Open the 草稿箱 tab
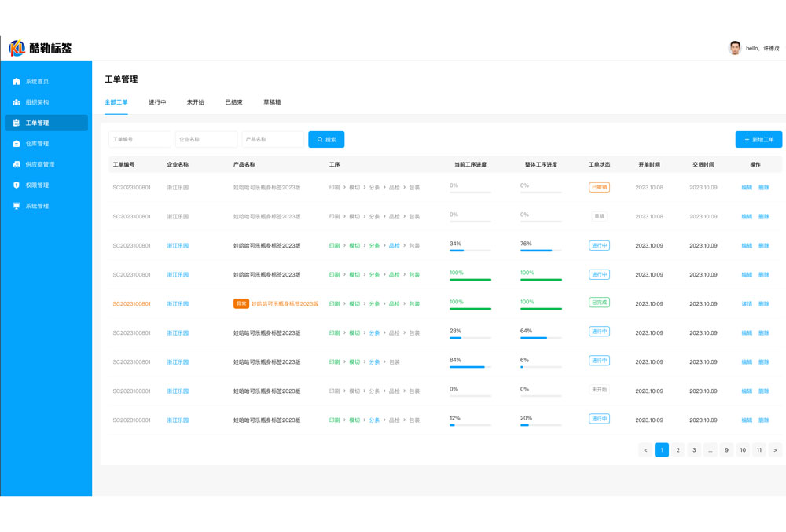 (272, 102)
